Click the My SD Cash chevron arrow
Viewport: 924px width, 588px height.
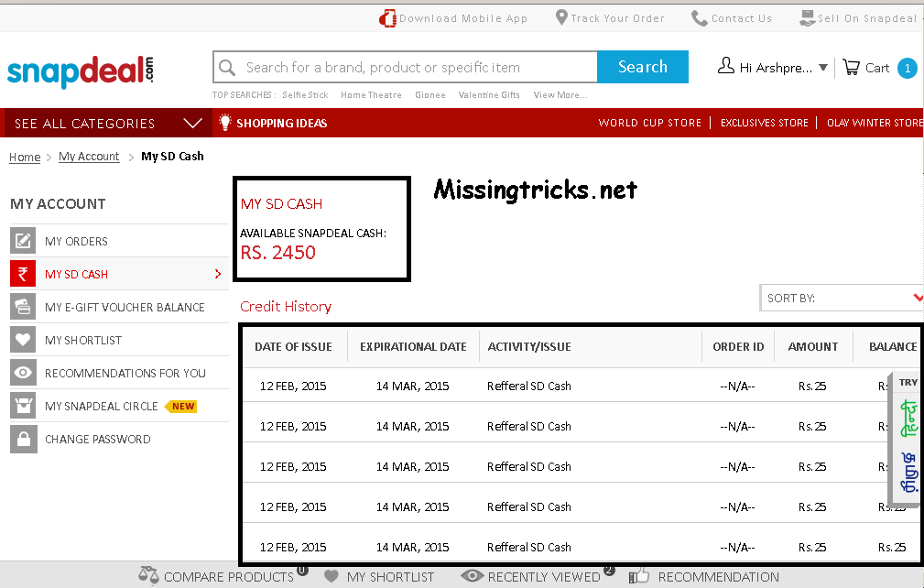pyautogui.click(x=218, y=274)
